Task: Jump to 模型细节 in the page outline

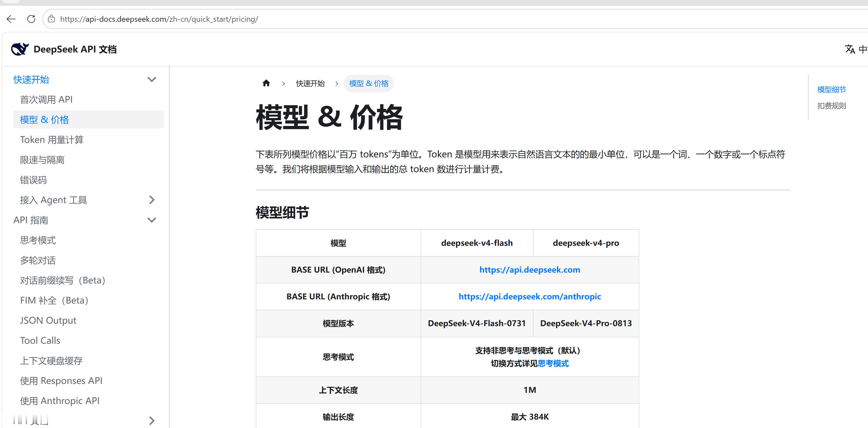Action: (832, 89)
